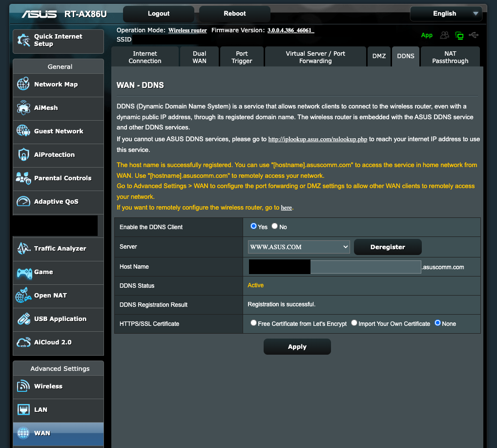Open the DDNS Server dropdown
Viewport: 497px width, 448px height.
(299, 247)
